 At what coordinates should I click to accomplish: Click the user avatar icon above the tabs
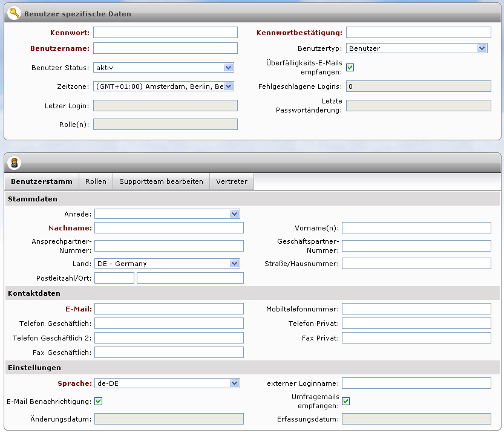pyautogui.click(x=14, y=163)
